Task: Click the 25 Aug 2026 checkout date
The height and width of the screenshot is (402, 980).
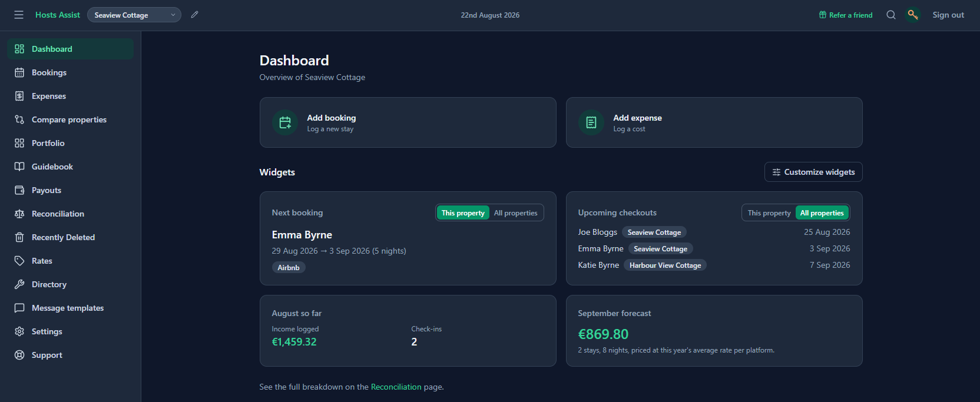Action: coord(827,232)
